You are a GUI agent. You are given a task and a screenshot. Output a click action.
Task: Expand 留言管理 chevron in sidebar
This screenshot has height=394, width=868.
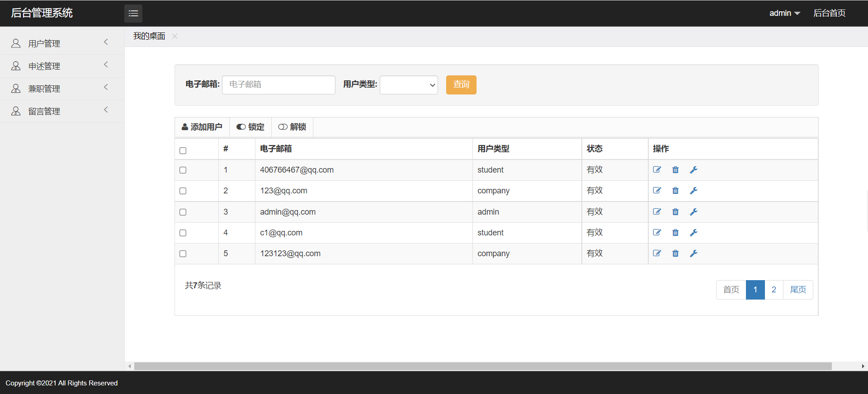pyautogui.click(x=106, y=110)
